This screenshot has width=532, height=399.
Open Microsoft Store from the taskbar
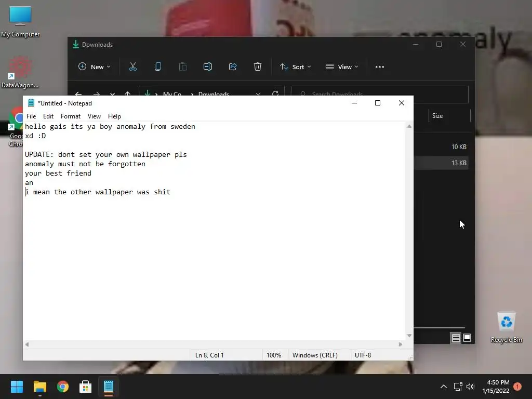86,387
